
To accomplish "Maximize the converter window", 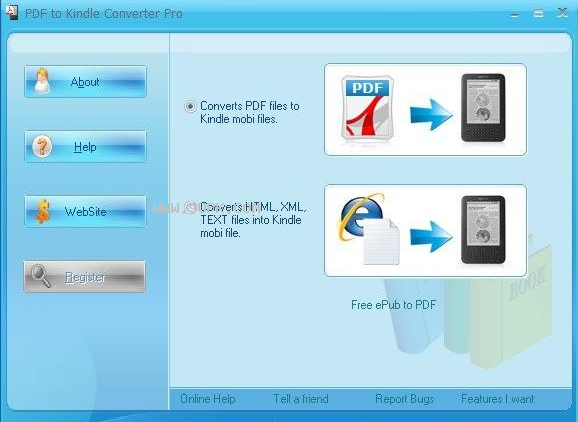I will [538, 14].
